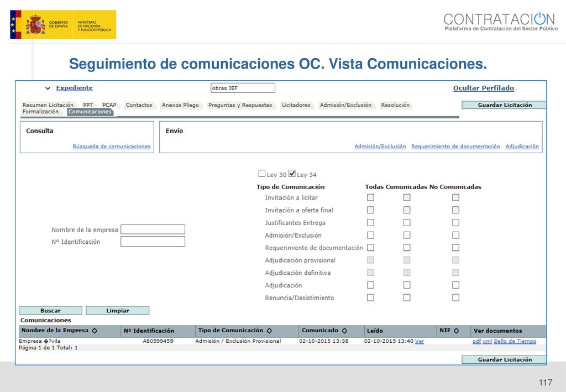The height and width of the screenshot is (392, 566).
Task: Collapse the Expediente chevron arrow
Action: tap(48, 88)
